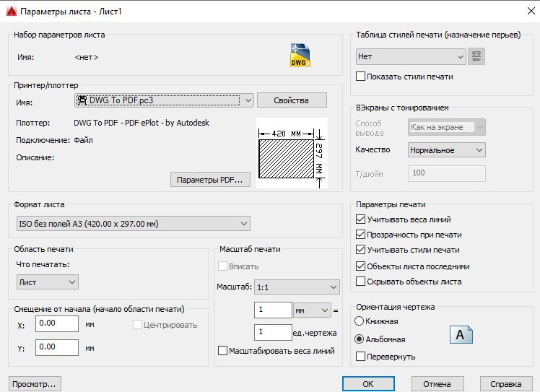The image size is (540, 392).
Task: Select Книжная orientation radio button
Action: pos(359,321)
